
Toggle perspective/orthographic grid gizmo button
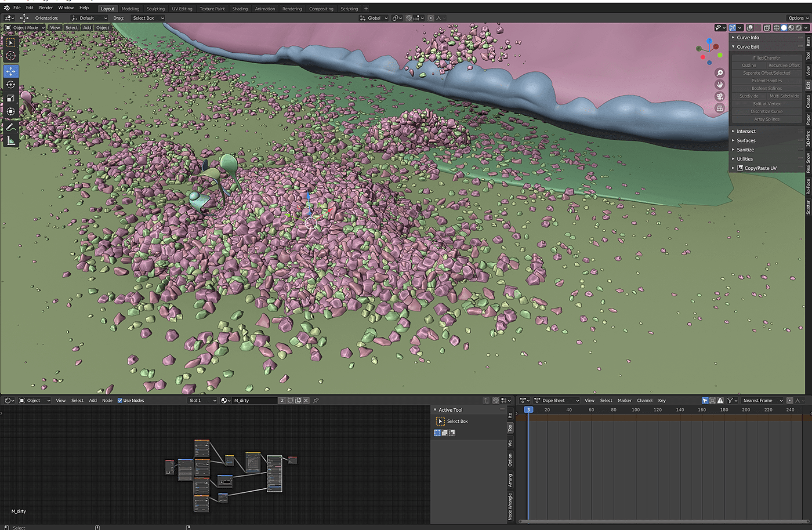[720, 108]
